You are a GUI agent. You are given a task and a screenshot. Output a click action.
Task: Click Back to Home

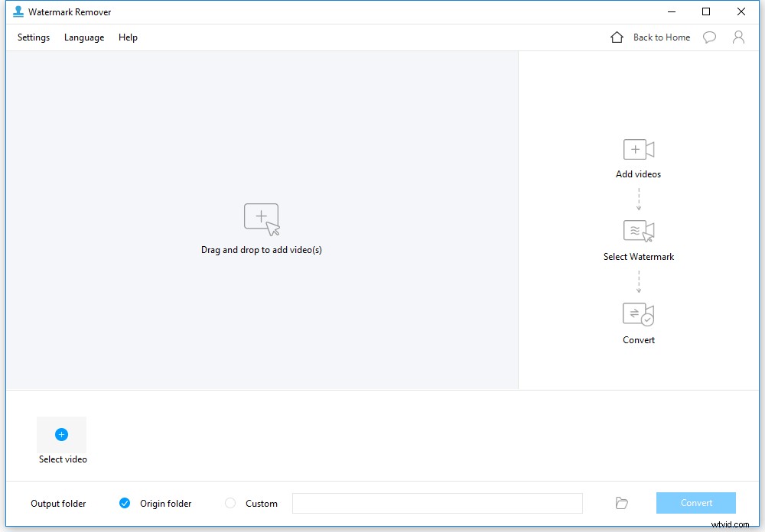pyautogui.click(x=661, y=37)
